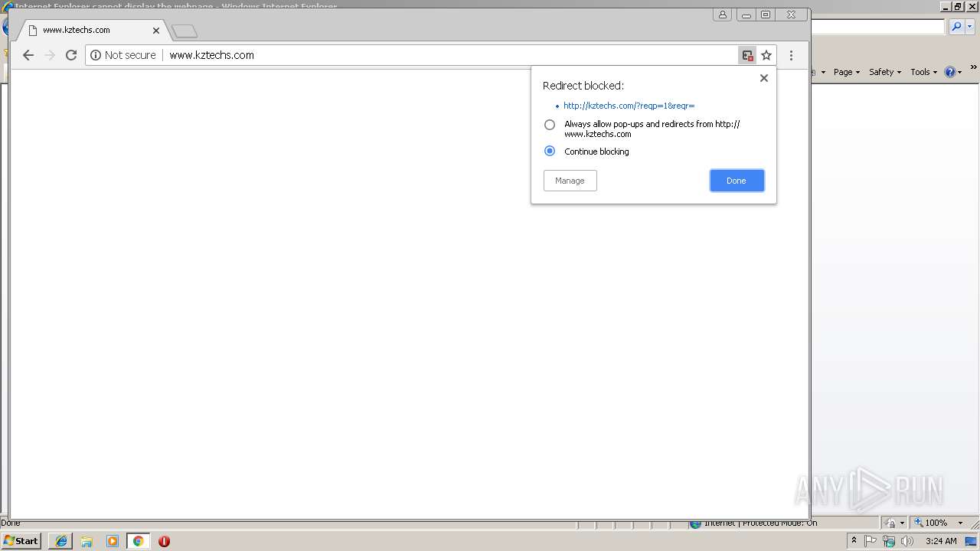980x551 pixels.
Task: Click the network tray icon
Action: [889, 541]
